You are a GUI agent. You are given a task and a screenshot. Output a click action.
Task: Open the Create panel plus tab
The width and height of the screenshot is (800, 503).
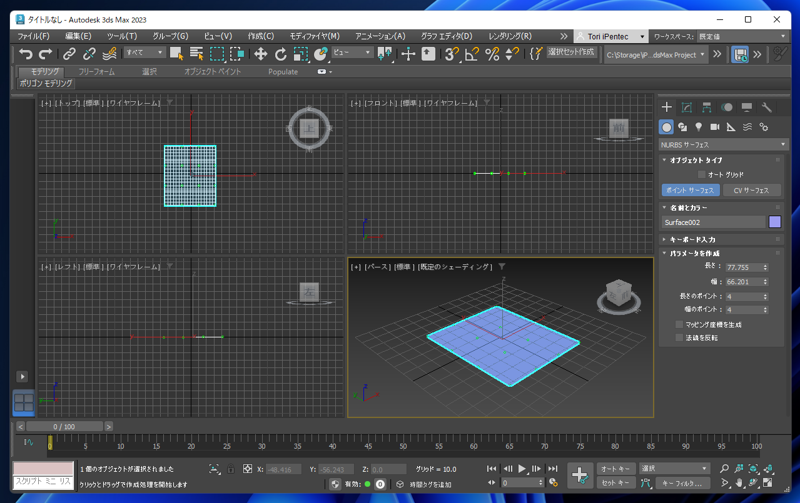click(667, 107)
